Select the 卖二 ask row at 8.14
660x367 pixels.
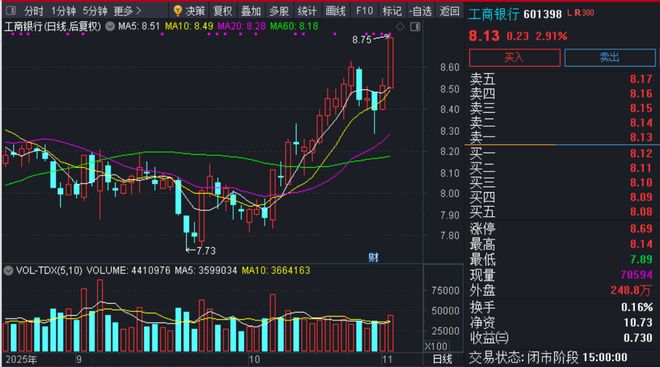(x=562, y=122)
